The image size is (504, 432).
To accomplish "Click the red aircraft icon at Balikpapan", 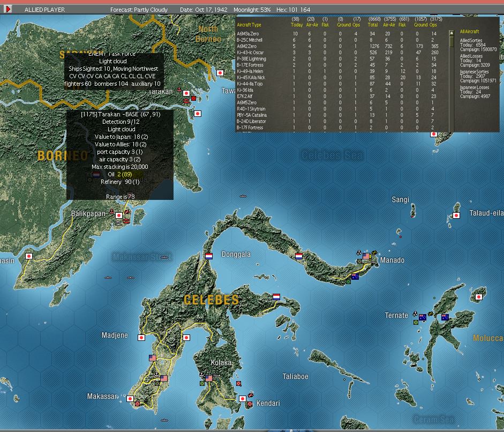I will pos(126,211).
